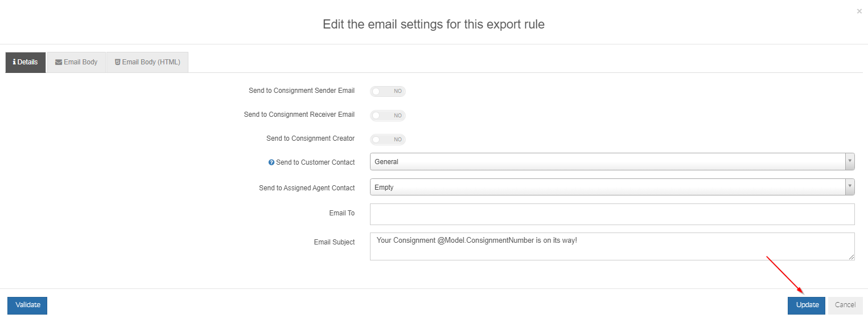Enable Send to Consignment Receiver Email switch
868x318 pixels.
pos(388,115)
